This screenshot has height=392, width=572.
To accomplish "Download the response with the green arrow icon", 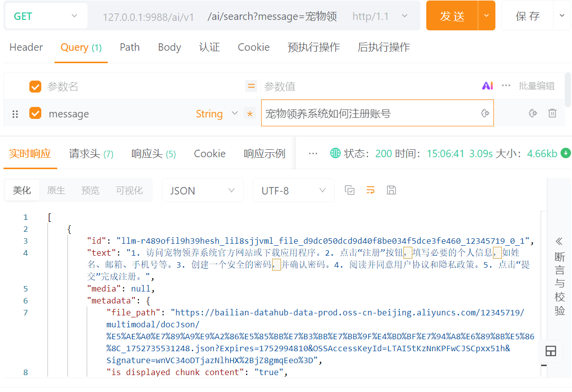I will [x=566, y=153].
